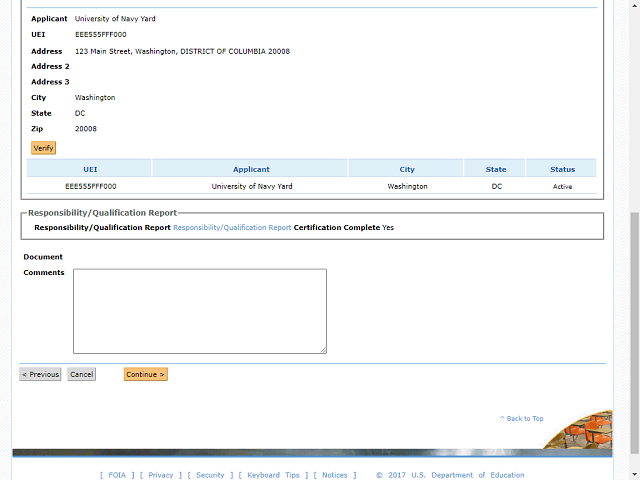Select the EEE555FFF000 cell in the table

(x=91, y=186)
